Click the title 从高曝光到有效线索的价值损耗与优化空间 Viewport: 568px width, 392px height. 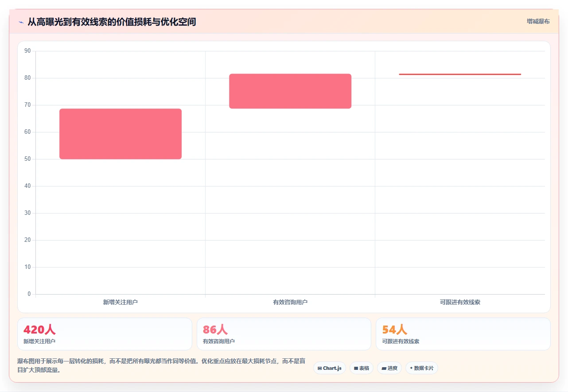coord(112,22)
